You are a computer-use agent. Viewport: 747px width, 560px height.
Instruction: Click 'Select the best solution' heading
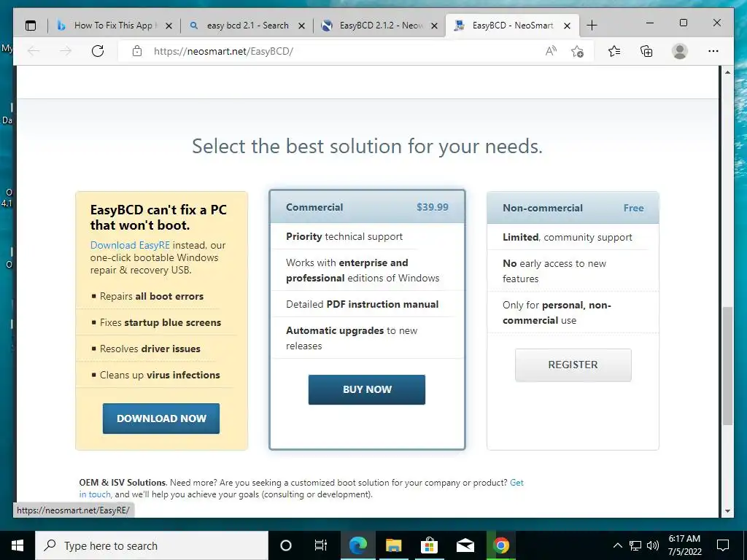(x=367, y=146)
